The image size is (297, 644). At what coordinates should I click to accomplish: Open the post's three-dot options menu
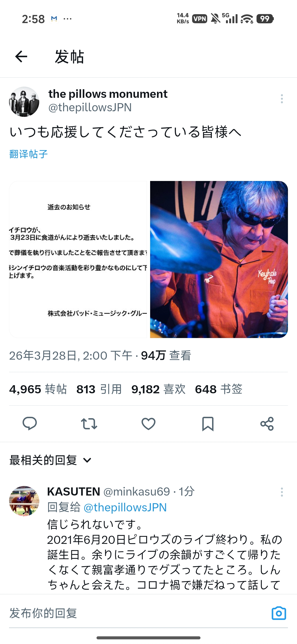tap(282, 99)
